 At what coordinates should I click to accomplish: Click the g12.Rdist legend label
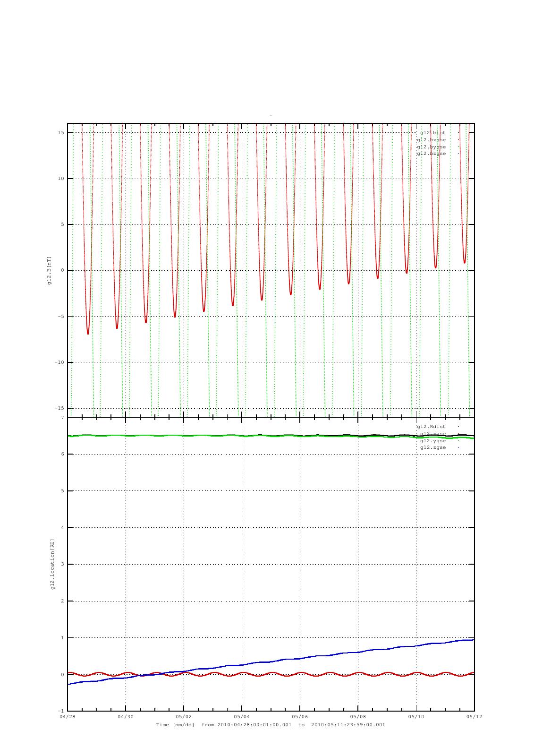(431, 427)
